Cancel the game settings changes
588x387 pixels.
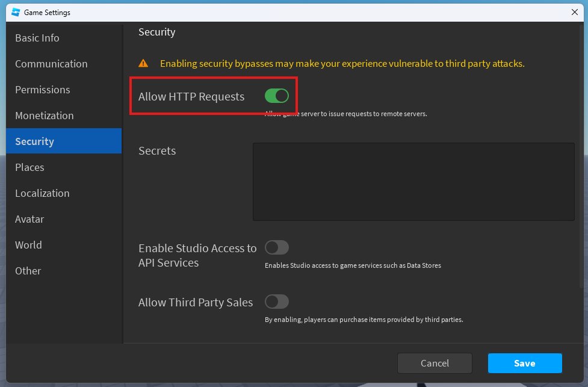pos(435,363)
